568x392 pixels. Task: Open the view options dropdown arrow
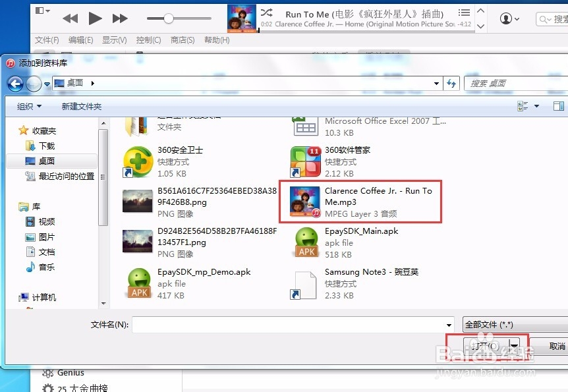(x=536, y=106)
